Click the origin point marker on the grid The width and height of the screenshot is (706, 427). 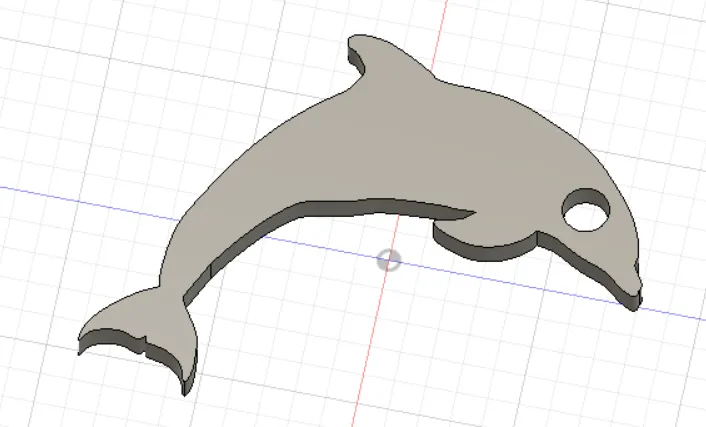point(388,260)
